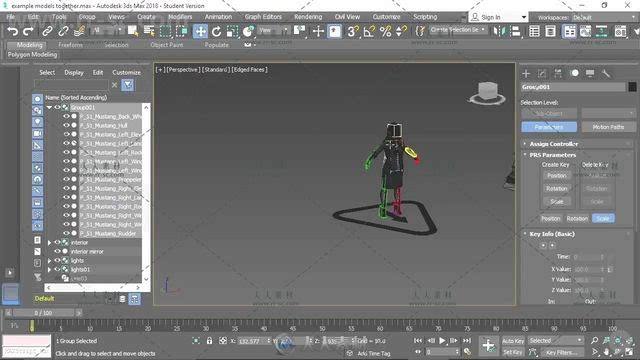Click the large plus Set Keys button
This screenshot has width=640, height=360.
coord(488,345)
